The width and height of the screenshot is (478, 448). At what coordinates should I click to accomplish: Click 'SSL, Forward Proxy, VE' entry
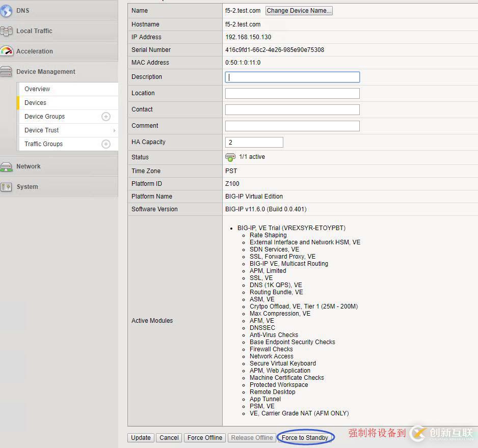pyautogui.click(x=283, y=257)
